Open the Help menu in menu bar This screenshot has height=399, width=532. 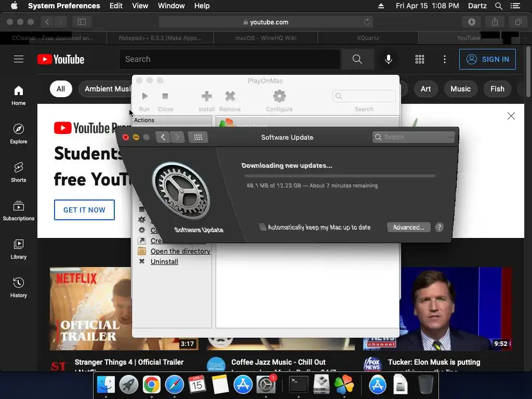coord(202,6)
